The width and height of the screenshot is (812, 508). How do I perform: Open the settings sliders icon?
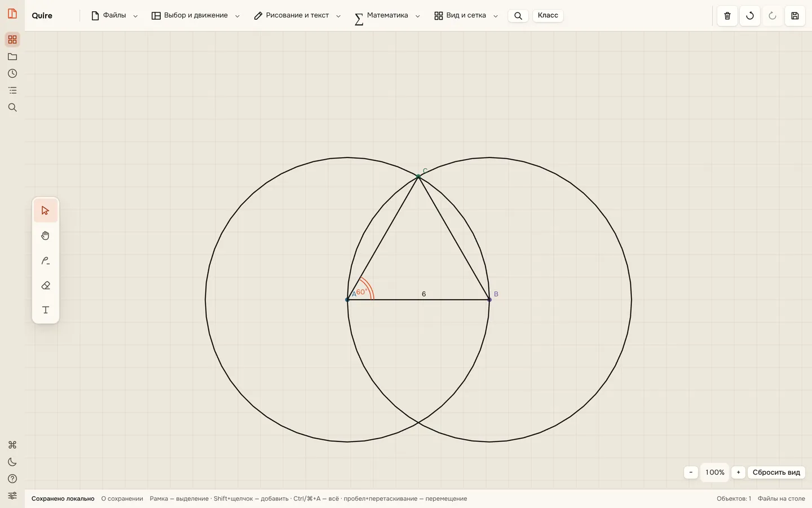12,496
